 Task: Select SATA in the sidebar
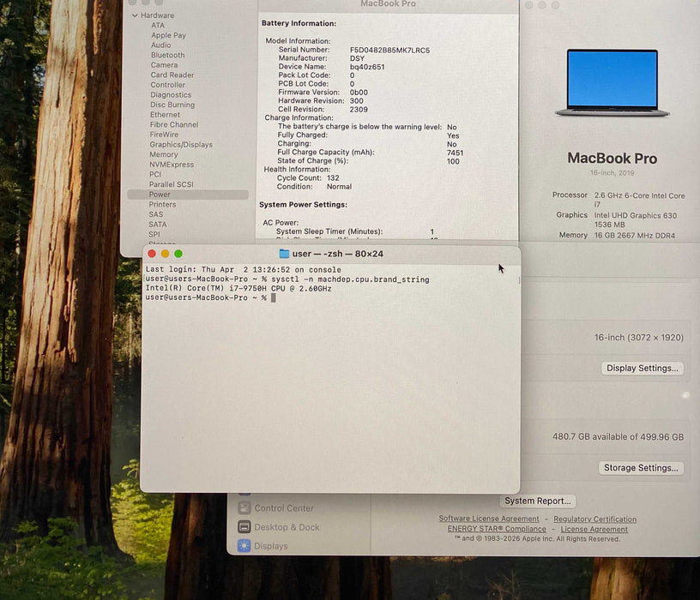tap(158, 225)
